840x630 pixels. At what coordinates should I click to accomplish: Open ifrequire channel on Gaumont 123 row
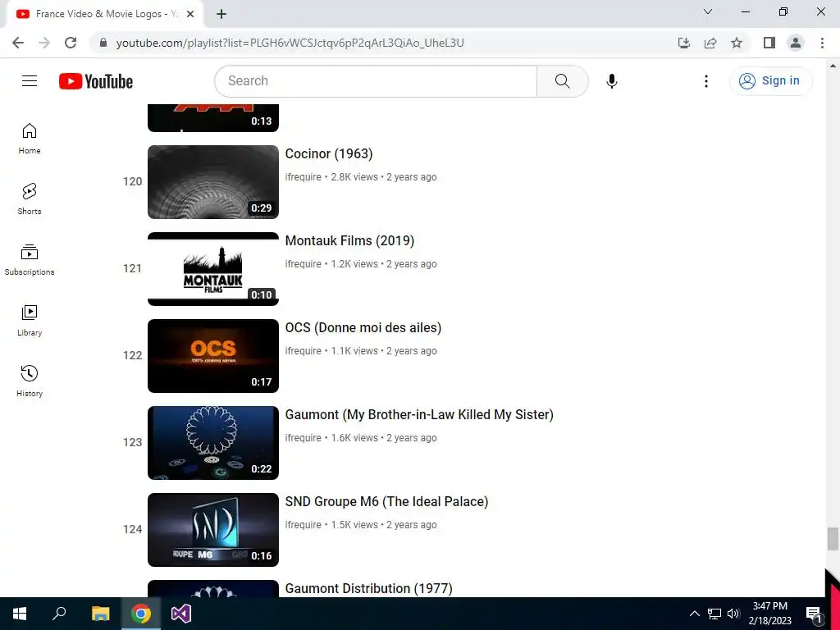pyautogui.click(x=304, y=438)
